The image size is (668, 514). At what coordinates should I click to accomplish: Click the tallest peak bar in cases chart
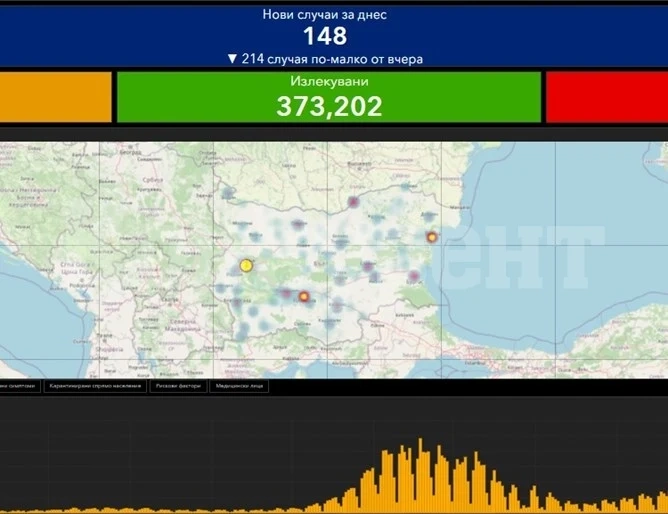pyautogui.click(x=420, y=475)
